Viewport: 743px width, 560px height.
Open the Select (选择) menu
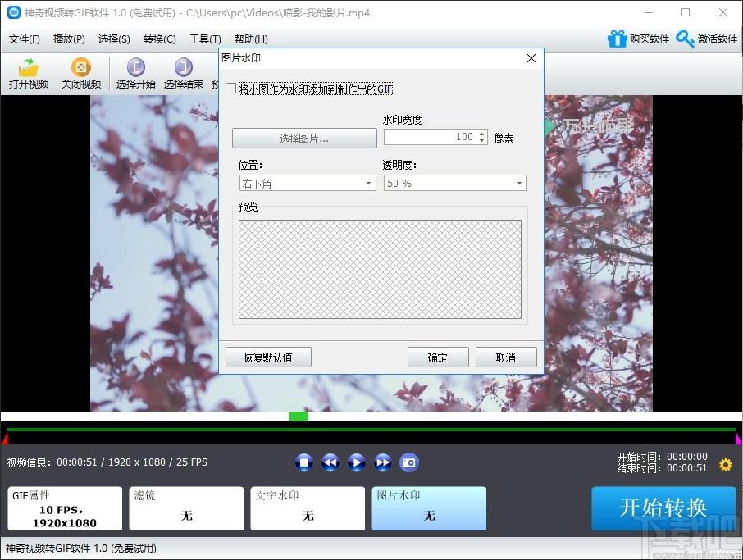pos(114,39)
